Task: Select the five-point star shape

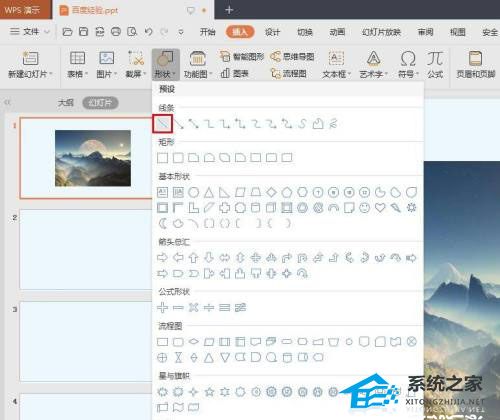Action: (209, 392)
